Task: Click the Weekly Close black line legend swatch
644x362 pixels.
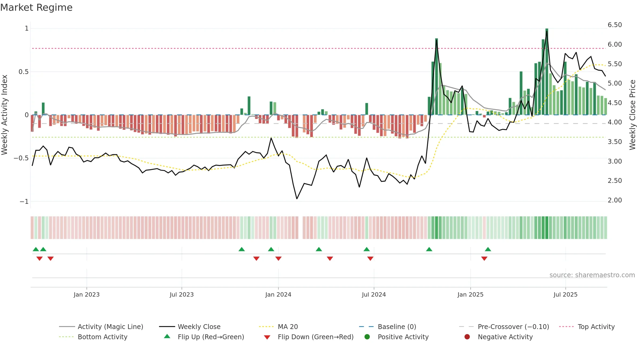Action: pyautogui.click(x=167, y=327)
